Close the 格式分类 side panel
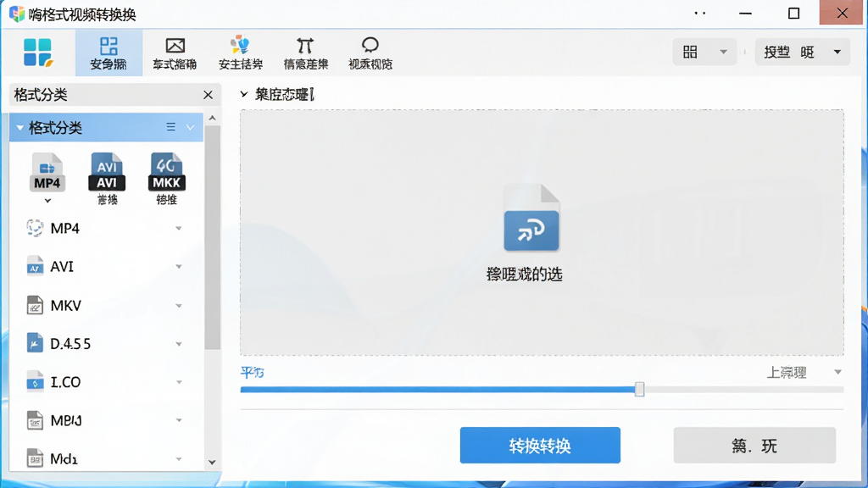Image resolution: width=868 pixels, height=488 pixels. tap(209, 95)
